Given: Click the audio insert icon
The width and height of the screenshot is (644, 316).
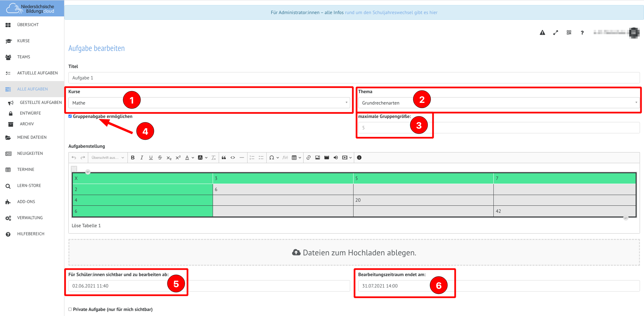Looking at the screenshot, I should (336, 157).
